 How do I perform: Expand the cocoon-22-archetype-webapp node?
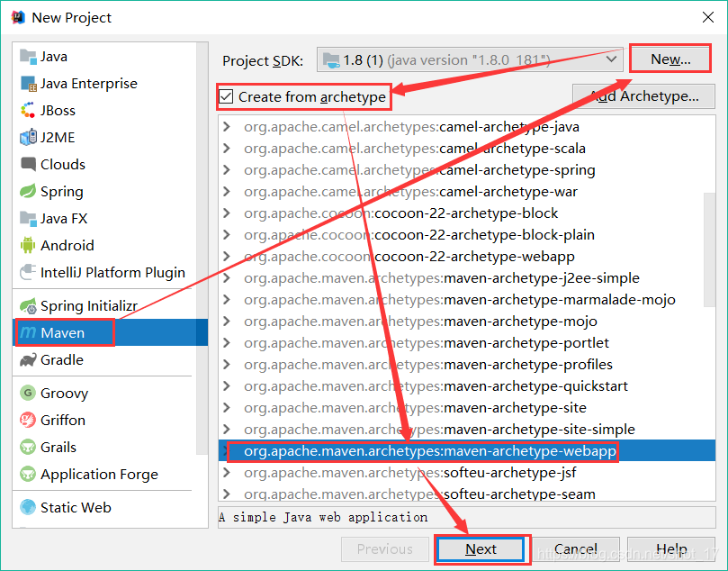pos(227,257)
